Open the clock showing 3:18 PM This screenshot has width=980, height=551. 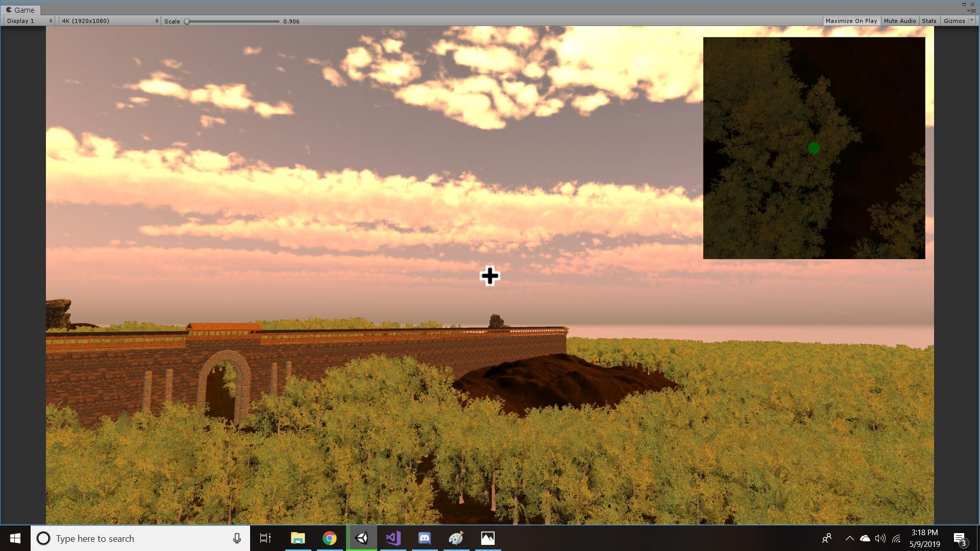click(924, 538)
